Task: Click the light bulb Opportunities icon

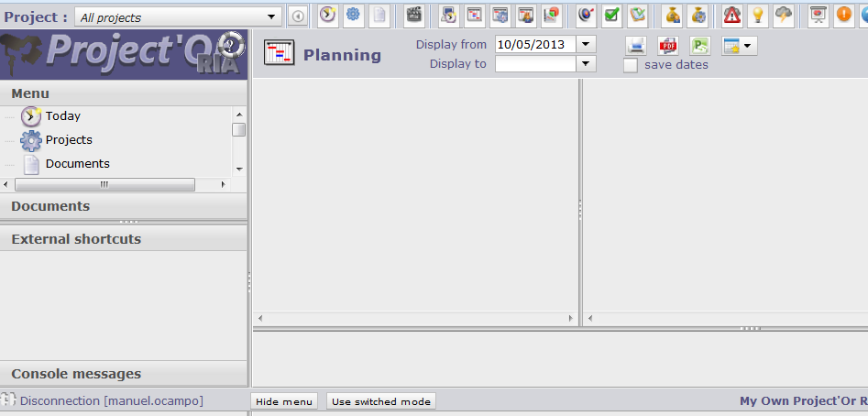Action: point(757,16)
